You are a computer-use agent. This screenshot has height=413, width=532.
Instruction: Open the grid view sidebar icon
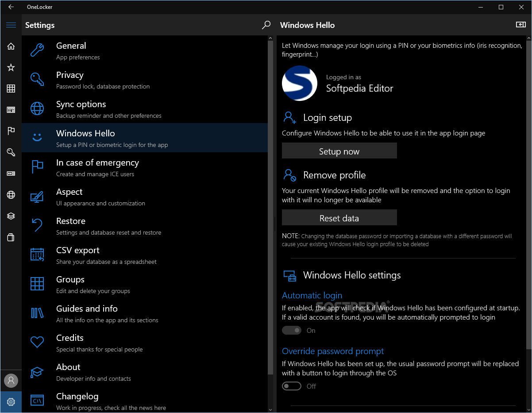click(11, 89)
